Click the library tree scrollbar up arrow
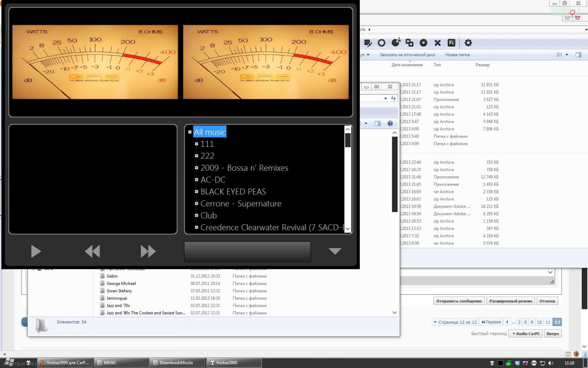The width and height of the screenshot is (588, 368). coord(348,129)
